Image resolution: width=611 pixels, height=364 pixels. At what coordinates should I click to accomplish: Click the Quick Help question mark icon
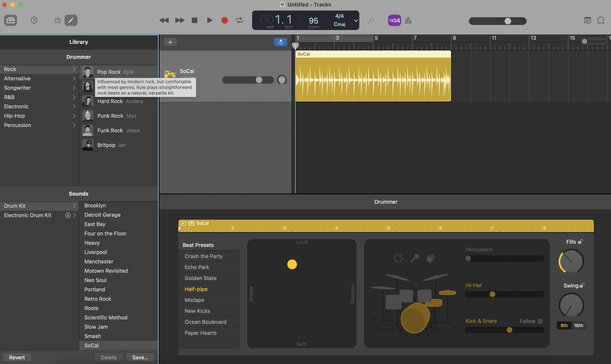point(34,20)
